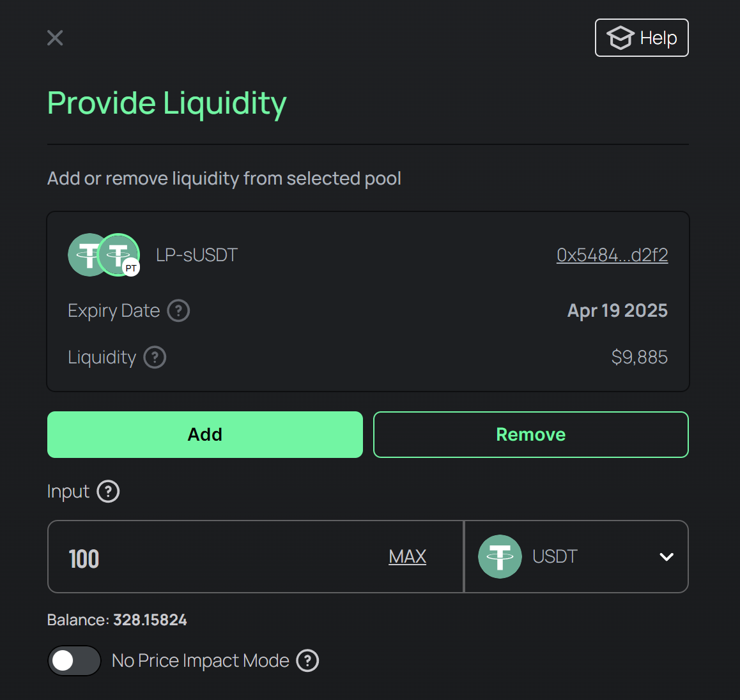Screen dimensions: 740x700
Task: Switch to the Add tab
Action: pos(204,434)
